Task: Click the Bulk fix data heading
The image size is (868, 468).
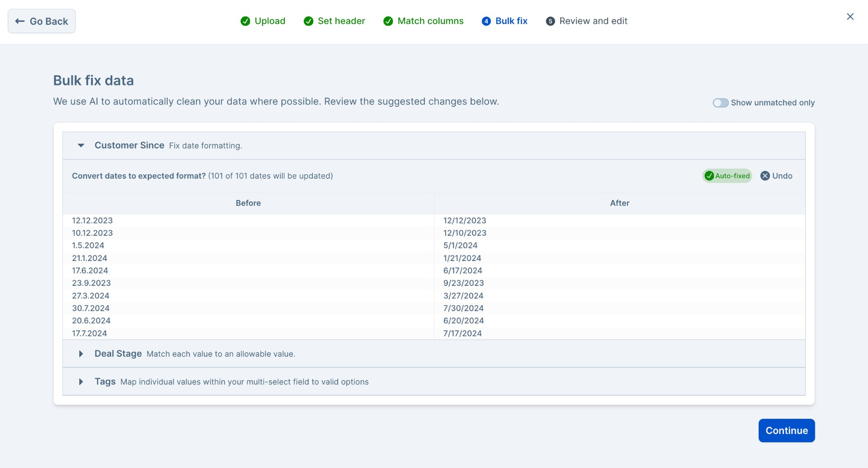Action: pyautogui.click(x=93, y=81)
